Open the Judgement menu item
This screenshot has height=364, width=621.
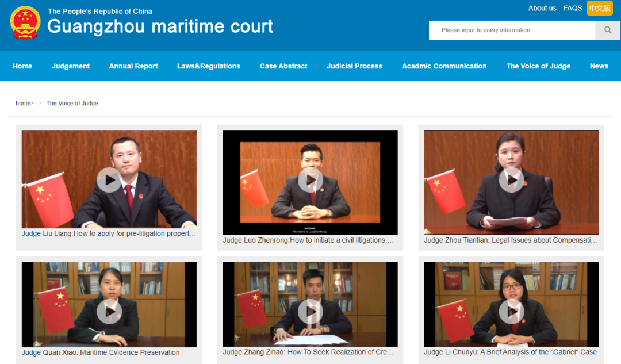[71, 66]
